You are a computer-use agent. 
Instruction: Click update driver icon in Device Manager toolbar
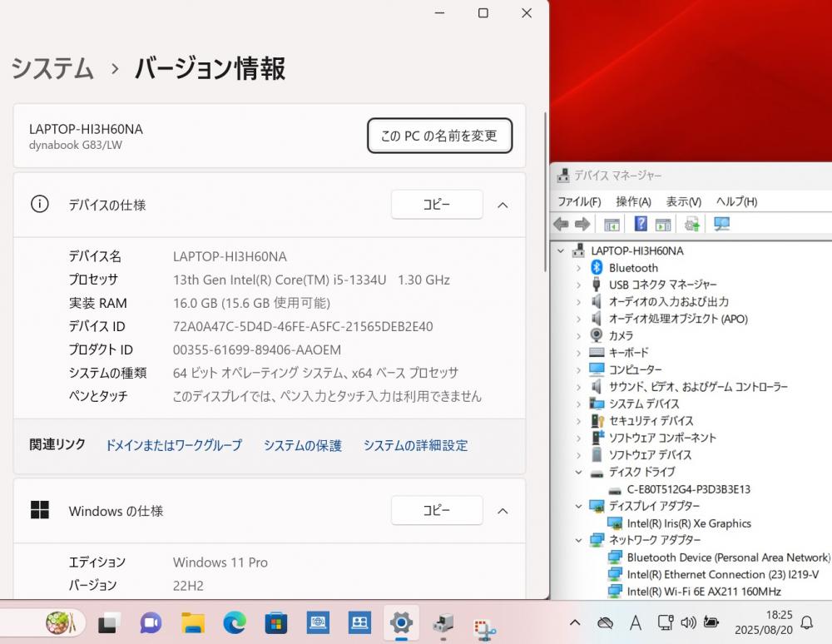click(x=692, y=225)
